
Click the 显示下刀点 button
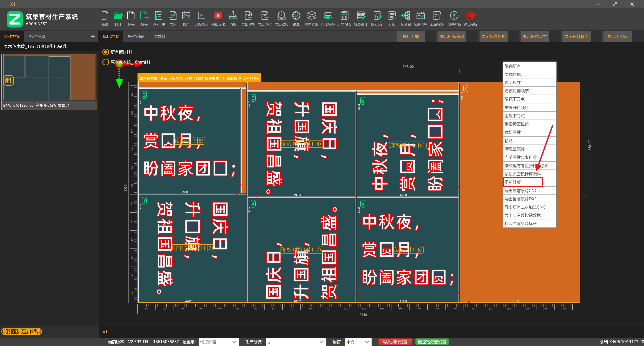[x=617, y=36]
